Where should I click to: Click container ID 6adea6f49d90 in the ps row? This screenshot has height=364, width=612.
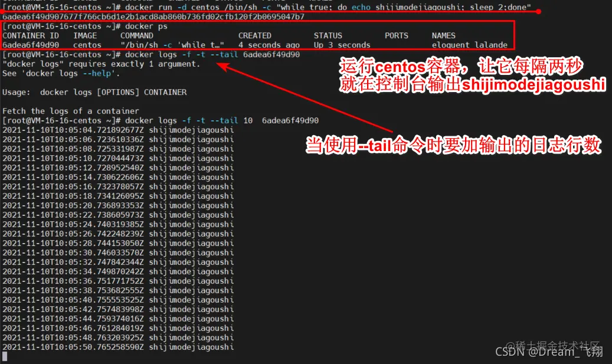(31, 45)
